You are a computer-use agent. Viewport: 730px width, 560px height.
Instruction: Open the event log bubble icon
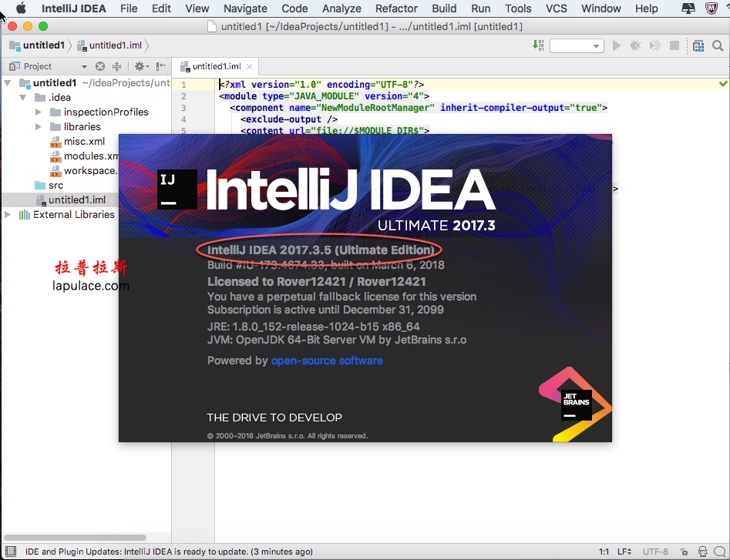(719, 552)
